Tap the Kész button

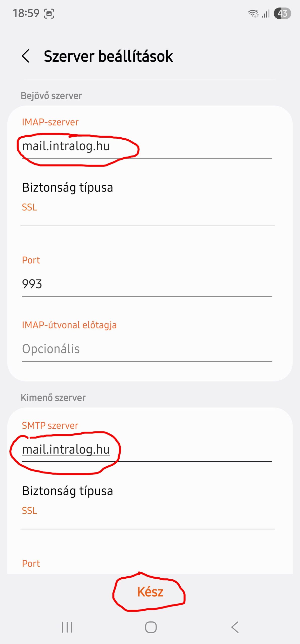click(150, 592)
